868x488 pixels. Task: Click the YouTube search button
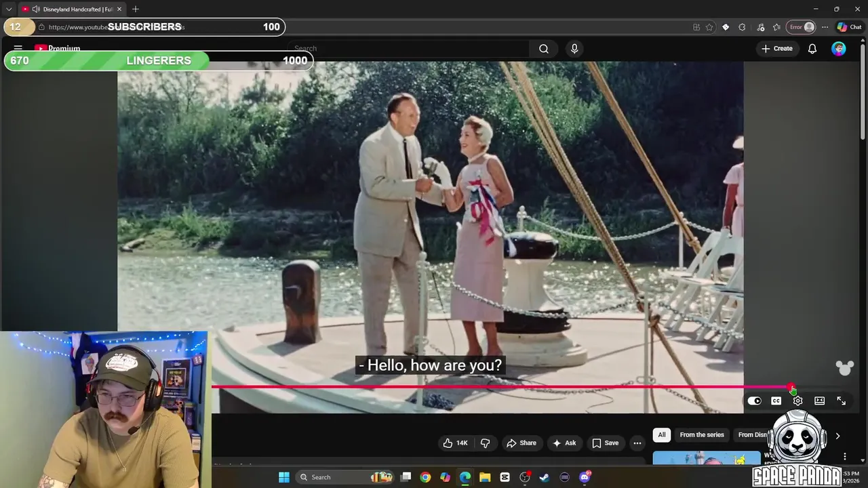tap(543, 49)
